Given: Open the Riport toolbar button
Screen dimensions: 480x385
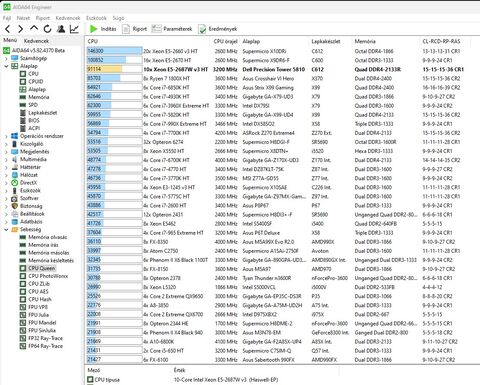Looking at the screenshot, I should coord(135,29).
